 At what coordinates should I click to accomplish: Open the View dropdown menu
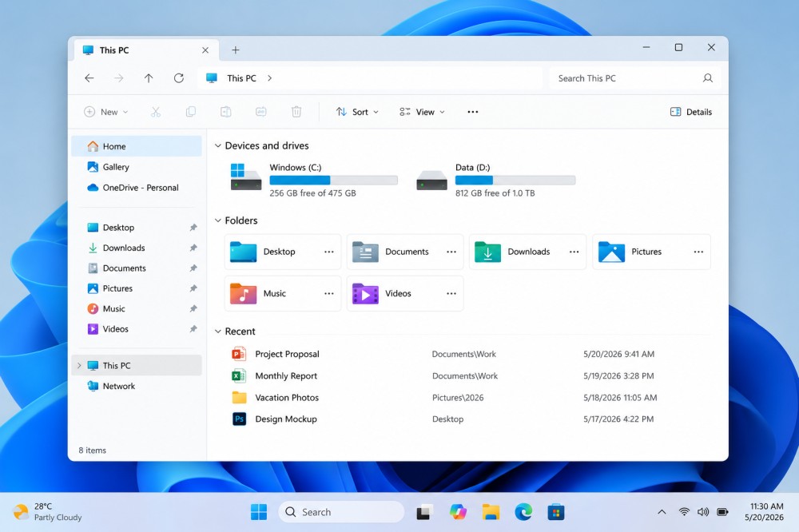(422, 112)
